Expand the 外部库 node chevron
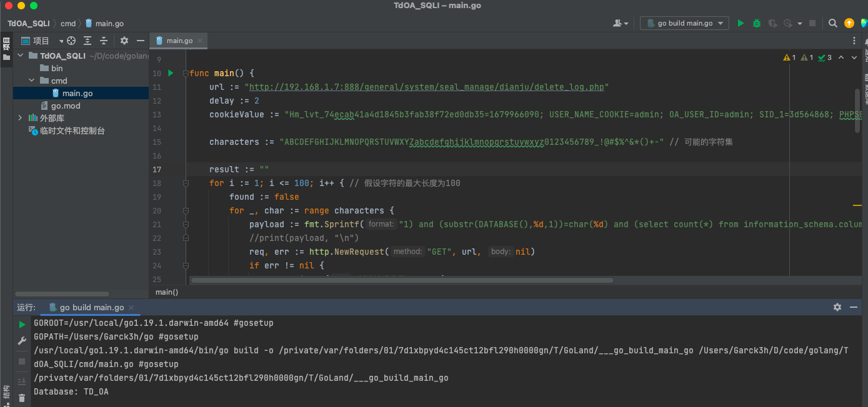The height and width of the screenshot is (407, 868). (20, 118)
